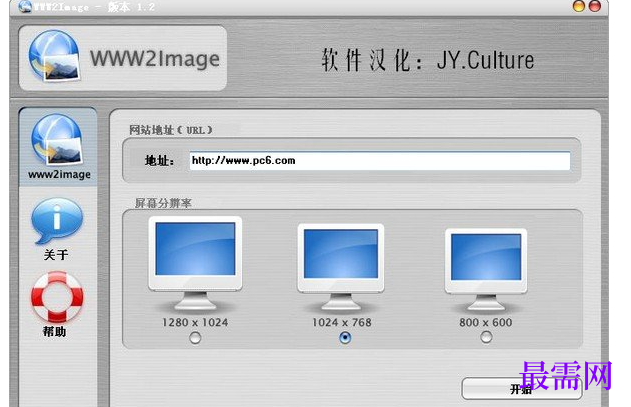The height and width of the screenshot is (407, 631).
Task: Click the 软件汉化: JY.Culture header text
Action: (x=428, y=61)
